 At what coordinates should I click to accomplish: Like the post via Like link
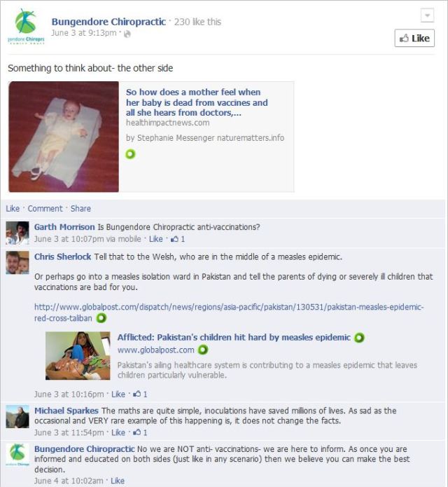coord(13,208)
